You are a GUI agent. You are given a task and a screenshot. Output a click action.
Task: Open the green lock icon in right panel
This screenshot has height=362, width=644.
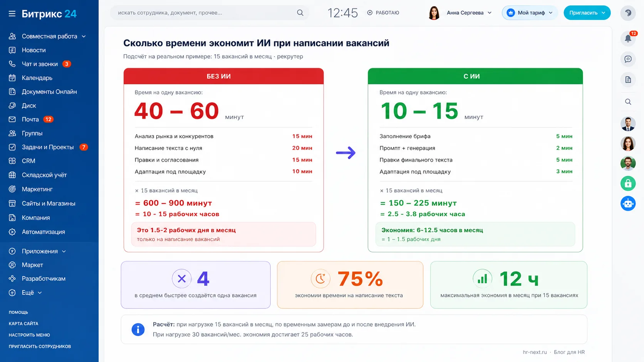(x=628, y=184)
